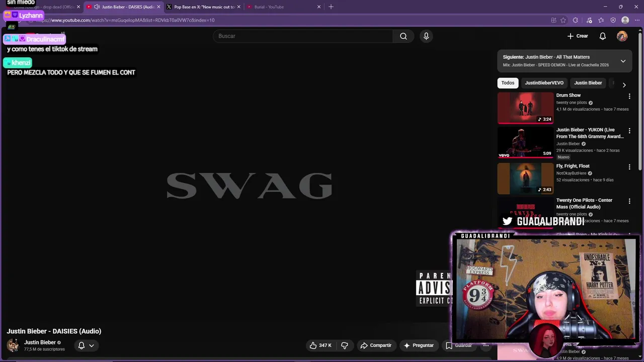Open more actions menu below the video

[x=486, y=345]
